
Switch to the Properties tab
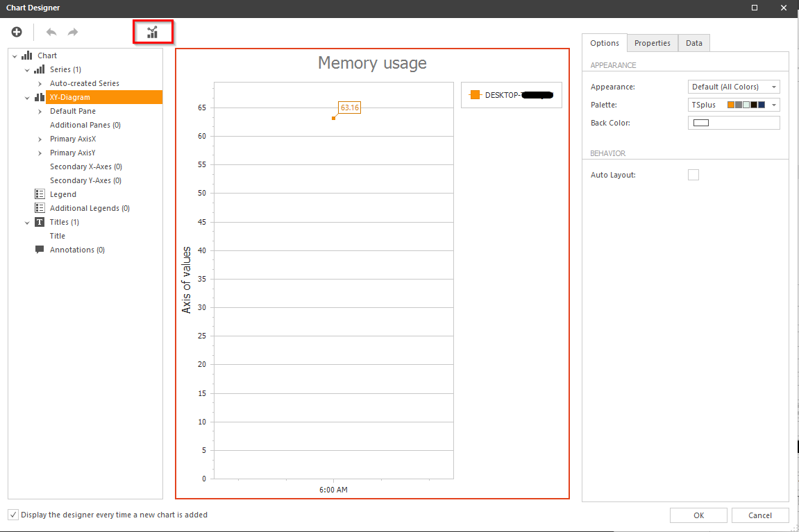point(652,42)
